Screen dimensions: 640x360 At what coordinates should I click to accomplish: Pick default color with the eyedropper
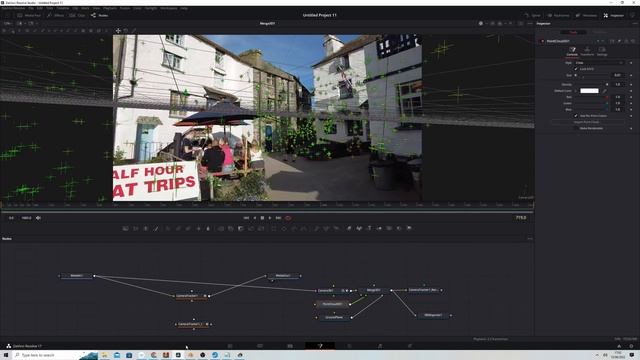pos(604,91)
